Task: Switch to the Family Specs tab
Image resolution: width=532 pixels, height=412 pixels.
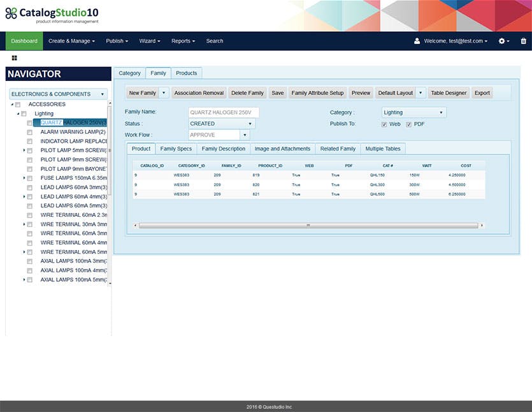Action: coord(176,149)
